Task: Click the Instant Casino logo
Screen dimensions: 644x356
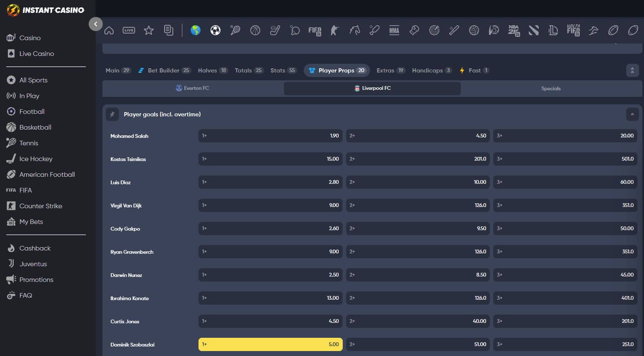Action: pyautogui.click(x=46, y=10)
